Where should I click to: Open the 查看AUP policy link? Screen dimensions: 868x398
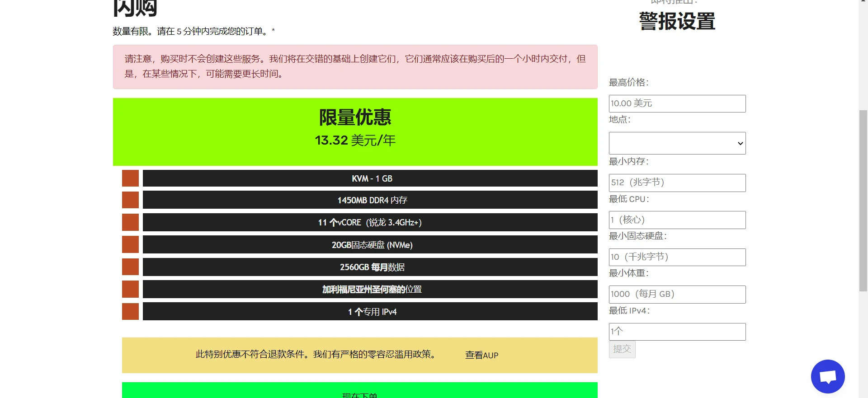481,356
